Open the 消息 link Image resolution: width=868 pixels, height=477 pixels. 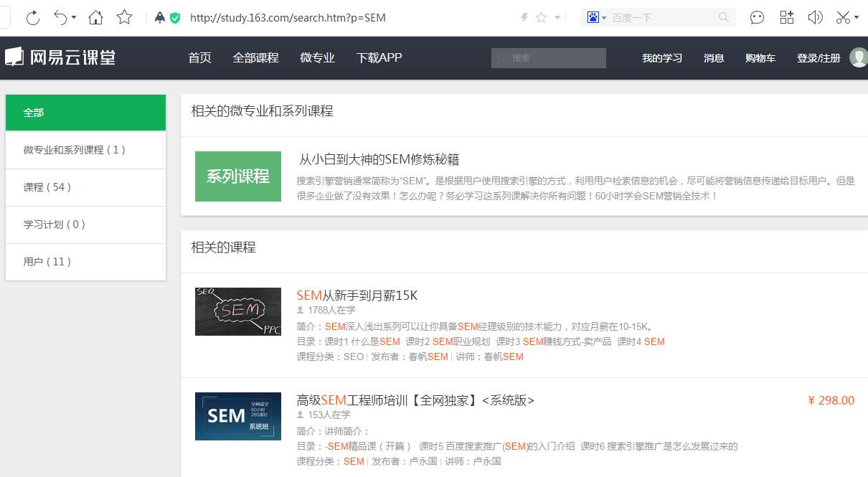[714, 58]
